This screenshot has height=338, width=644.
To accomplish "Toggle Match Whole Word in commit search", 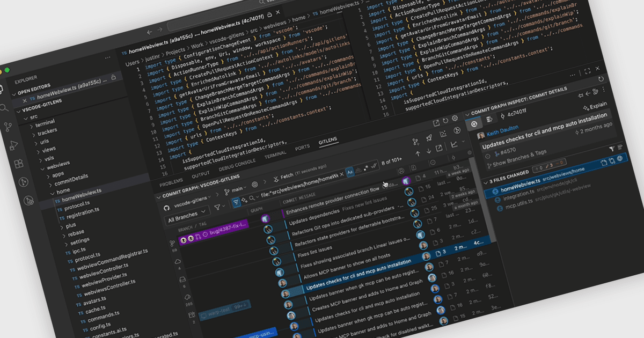I will [x=357, y=170].
